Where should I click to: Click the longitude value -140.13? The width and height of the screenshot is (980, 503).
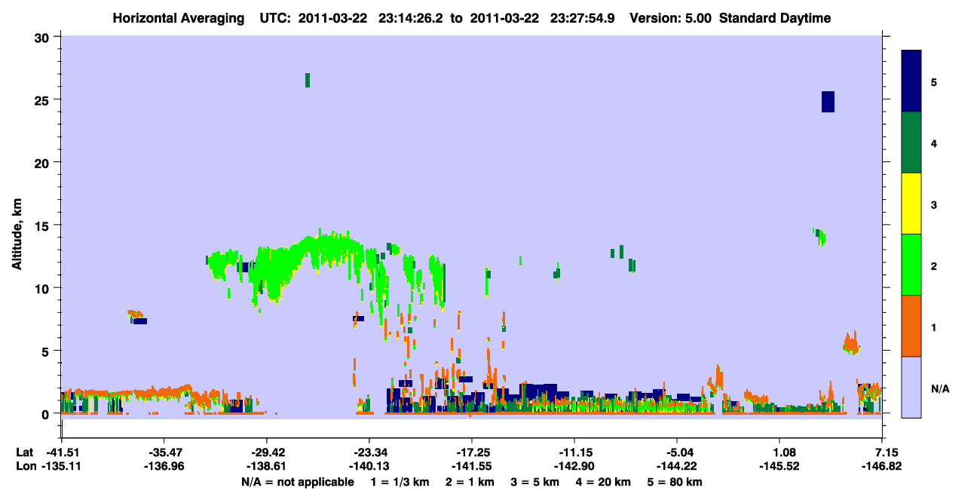tap(369, 466)
